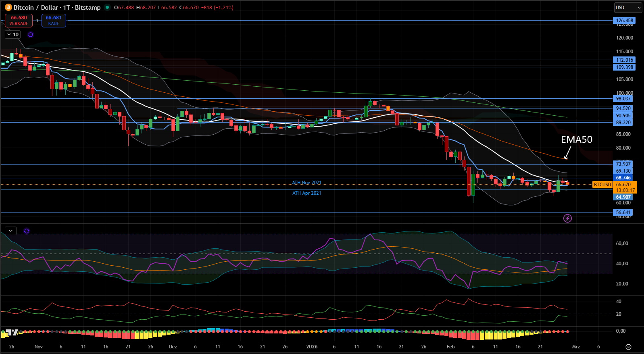
Task: Click the Feb label on time axis
Action: point(450,347)
